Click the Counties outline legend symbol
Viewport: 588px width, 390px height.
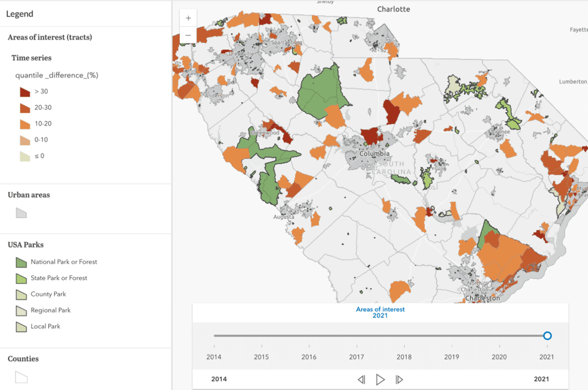[x=21, y=377]
